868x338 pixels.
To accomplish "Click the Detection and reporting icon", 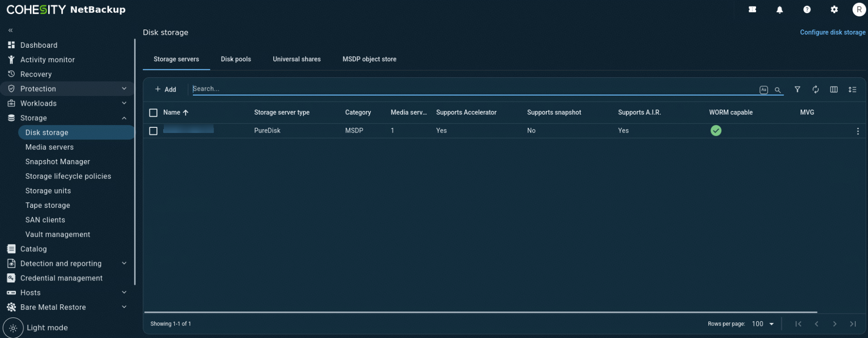I will (x=11, y=264).
